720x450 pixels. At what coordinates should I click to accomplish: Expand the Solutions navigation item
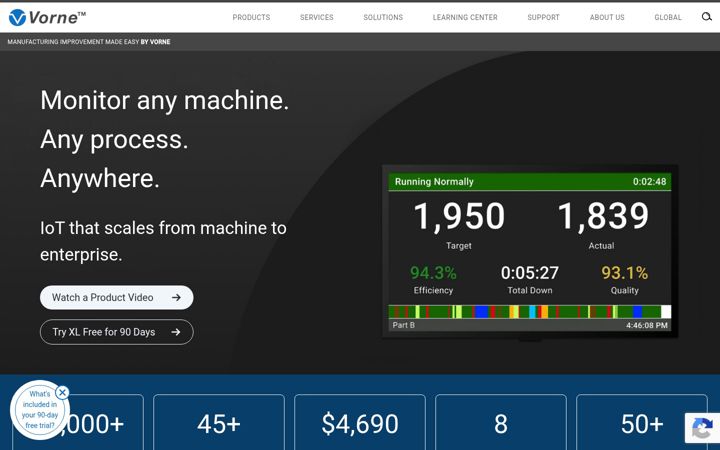pyautogui.click(x=383, y=17)
